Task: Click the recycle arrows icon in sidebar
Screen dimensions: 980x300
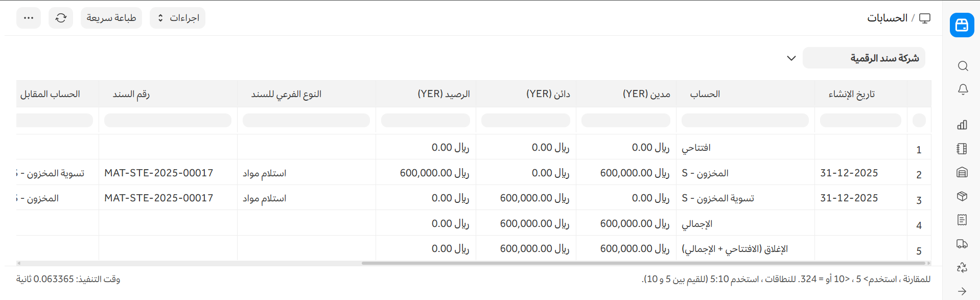Action: coord(962,267)
